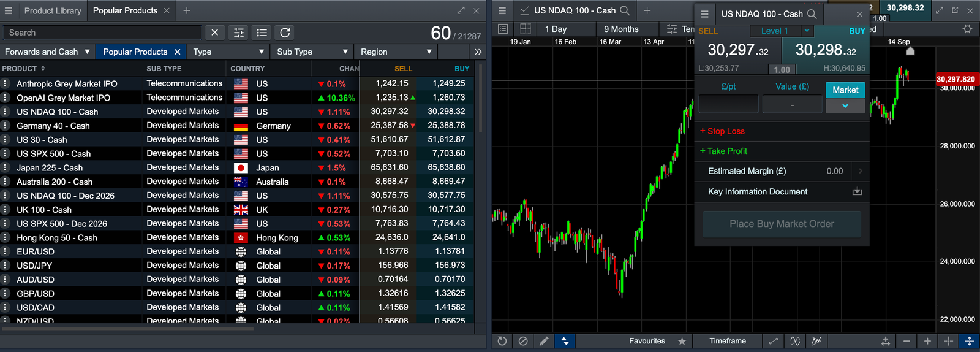
Task: Click the zoom in plus icon
Action: point(927,341)
